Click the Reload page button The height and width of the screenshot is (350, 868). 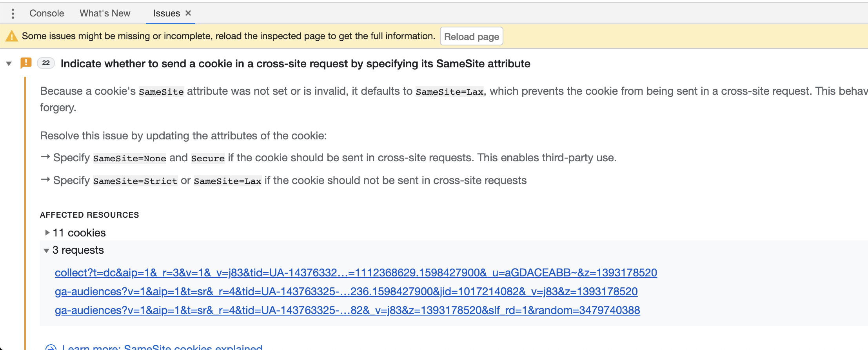pyautogui.click(x=471, y=36)
